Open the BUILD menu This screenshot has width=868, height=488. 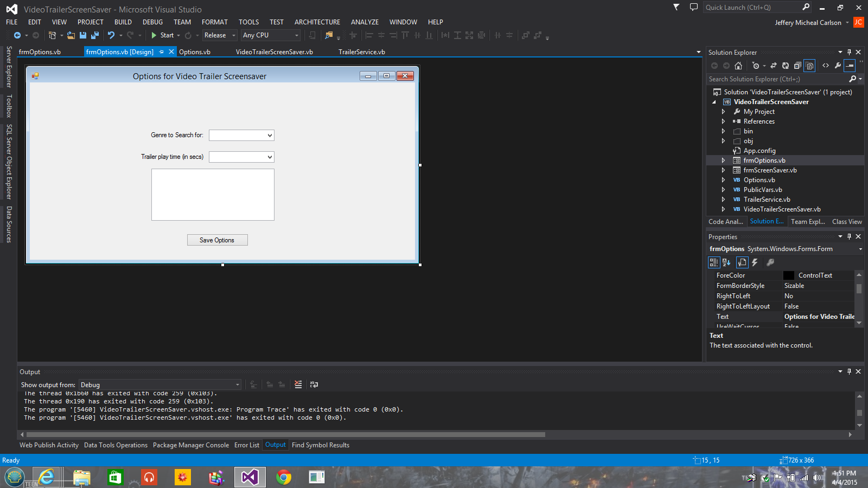coord(123,22)
